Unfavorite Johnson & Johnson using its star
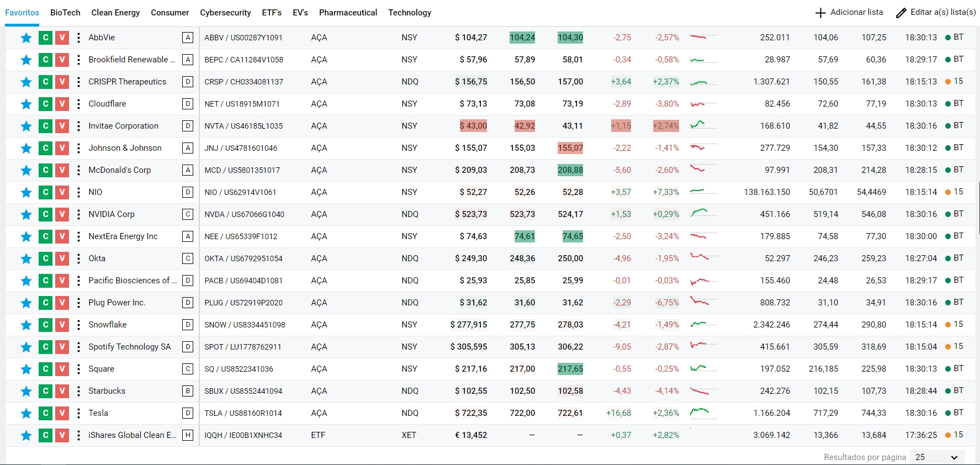The width and height of the screenshot is (980, 465). pyautogui.click(x=26, y=148)
